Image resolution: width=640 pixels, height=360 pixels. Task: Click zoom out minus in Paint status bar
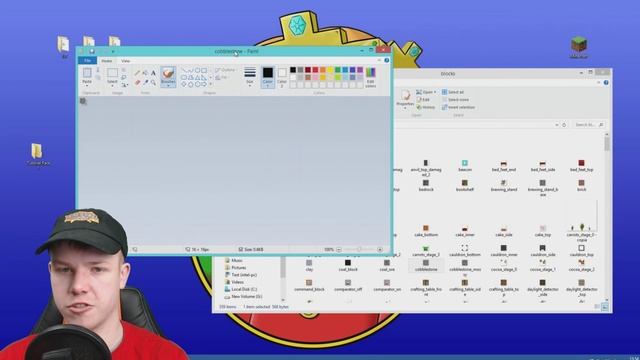[339, 249]
